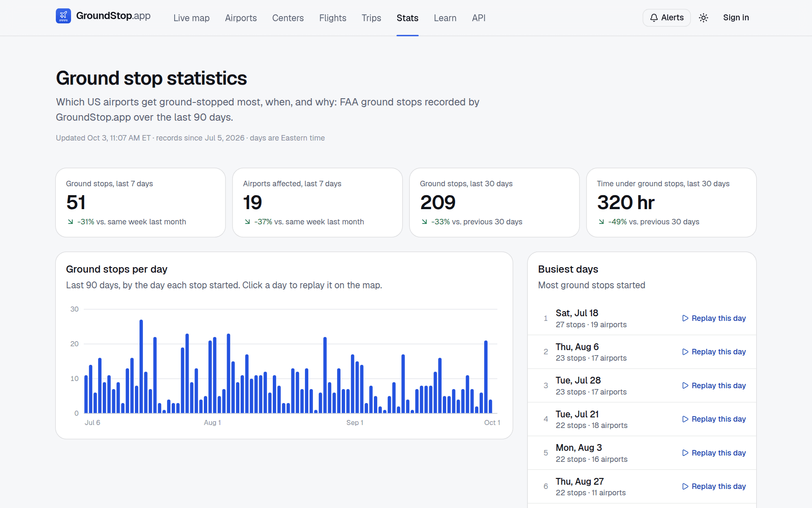812x508 pixels.
Task: Toggle the light/dark theme sun icon
Action: [x=703, y=18]
